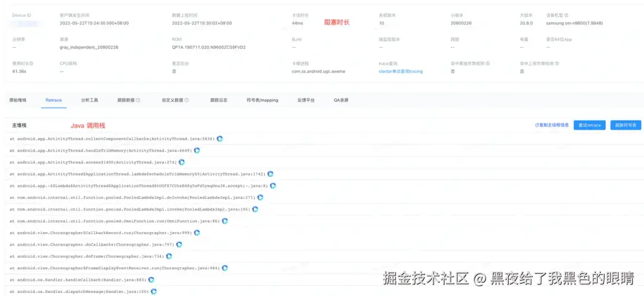This screenshot has width=644, height=296.
Task: Click blue icon after collectComponentCallbacks stack line
Action: point(219,139)
